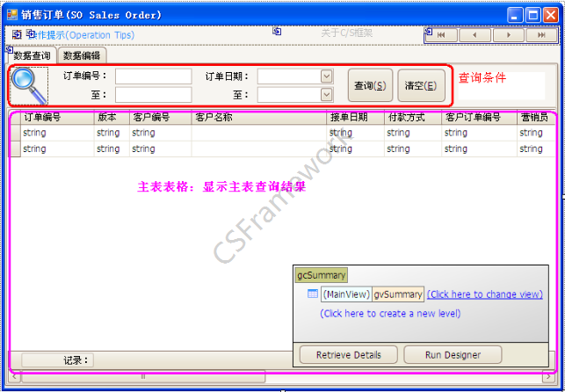Click the Retrieve Details button
565x392 pixels.
pos(349,355)
